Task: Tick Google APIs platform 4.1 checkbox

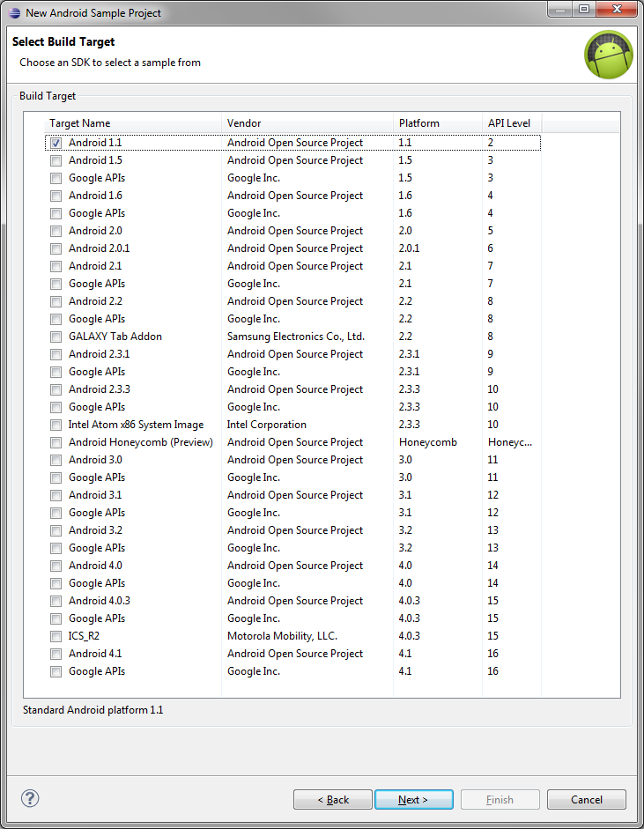Action: point(56,671)
